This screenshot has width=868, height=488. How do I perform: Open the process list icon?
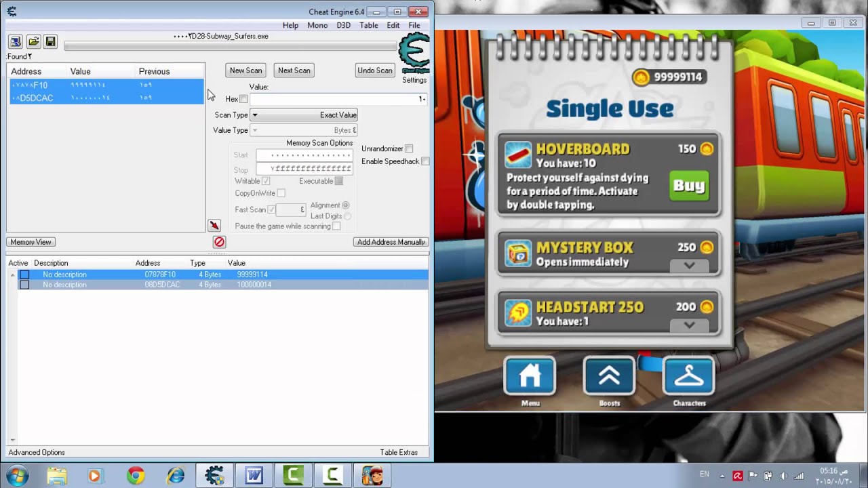[16, 42]
